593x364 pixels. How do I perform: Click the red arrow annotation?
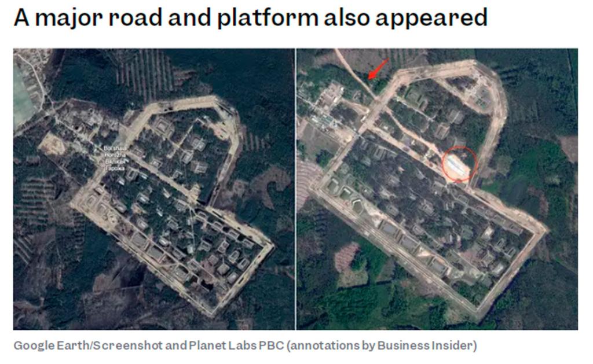coord(378,69)
